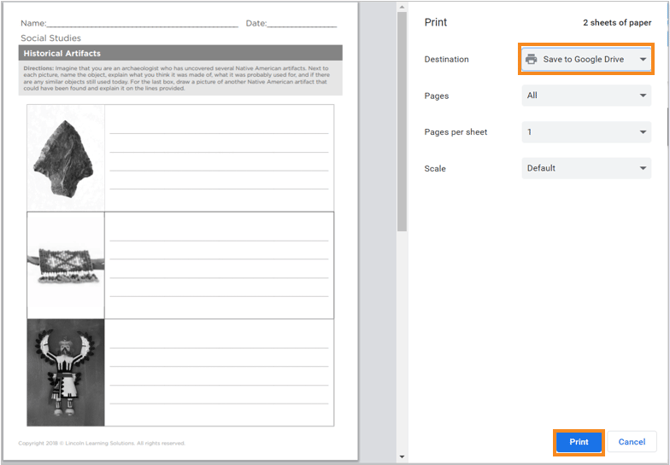Click the Directions paragraph in the preview
670x465 pixels.
pos(181,78)
